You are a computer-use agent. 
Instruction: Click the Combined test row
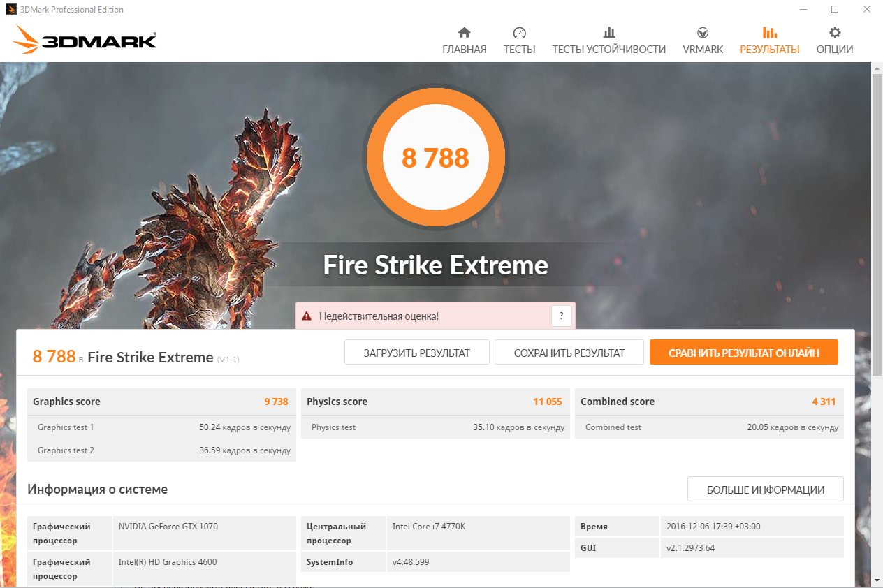[709, 427]
